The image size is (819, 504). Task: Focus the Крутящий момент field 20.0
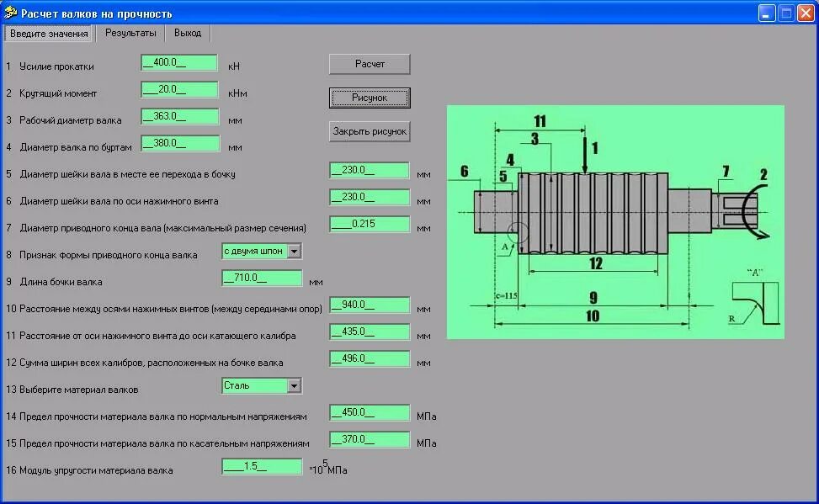point(179,89)
